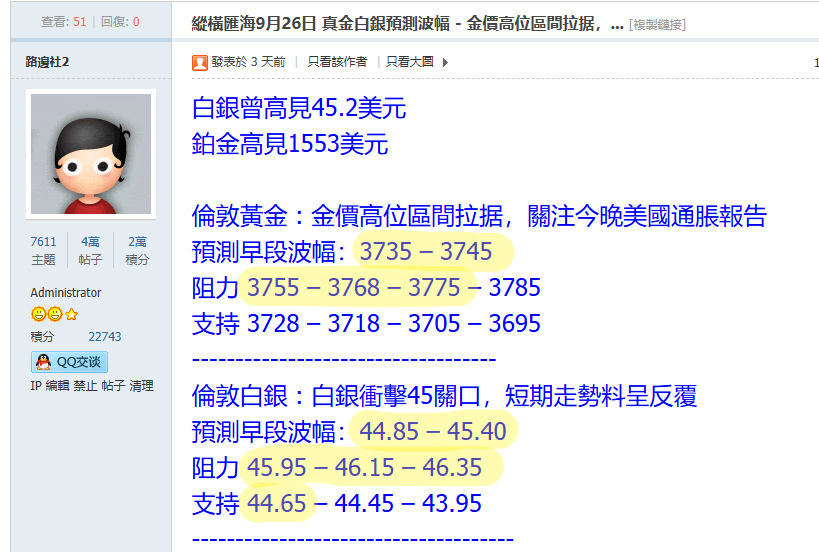Copy the thread link via 複製鏈接
This screenshot has width=819, height=552.
657,23
